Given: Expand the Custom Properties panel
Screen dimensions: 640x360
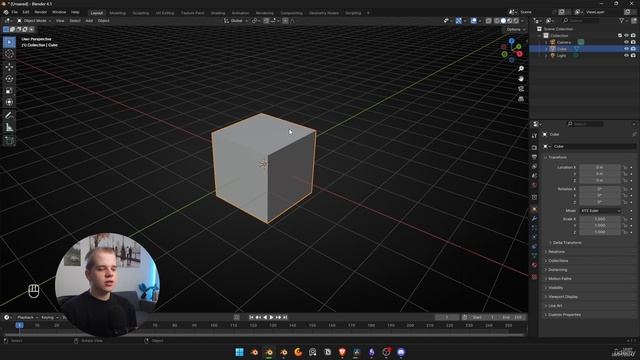Looking at the screenshot, I should pyautogui.click(x=563, y=315).
